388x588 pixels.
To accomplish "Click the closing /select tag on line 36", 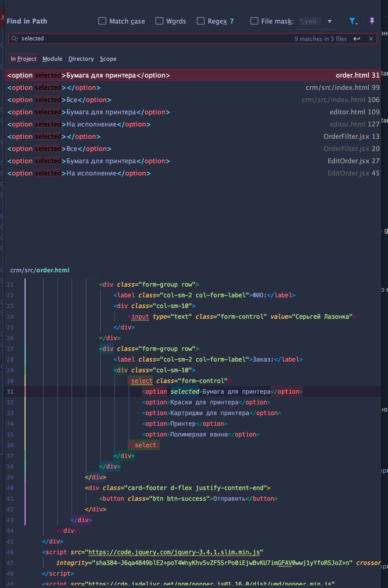I will [144, 445].
